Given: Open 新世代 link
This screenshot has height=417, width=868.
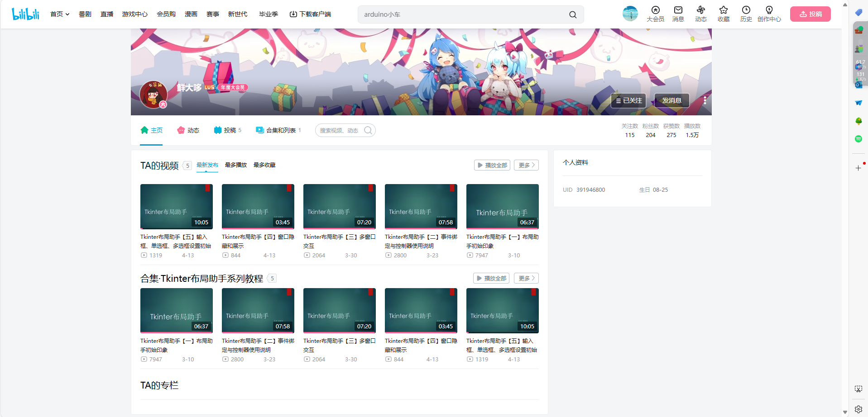Looking at the screenshot, I should [x=238, y=14].
